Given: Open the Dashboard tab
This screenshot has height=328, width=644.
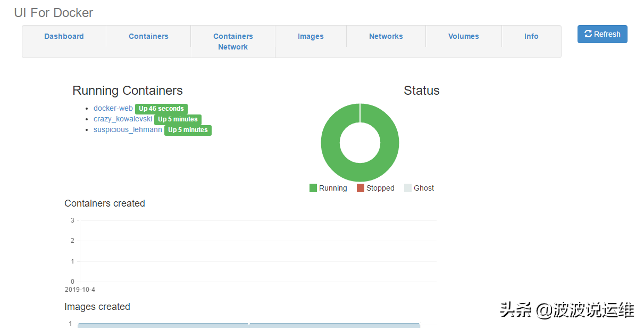Looking at the screenshot, I should coord(64,36).
